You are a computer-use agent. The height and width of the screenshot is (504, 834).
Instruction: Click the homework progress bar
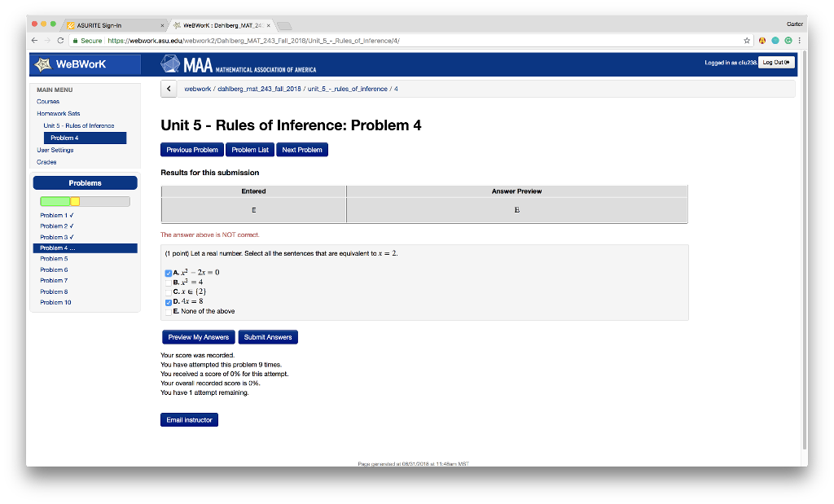coord(85,201)
